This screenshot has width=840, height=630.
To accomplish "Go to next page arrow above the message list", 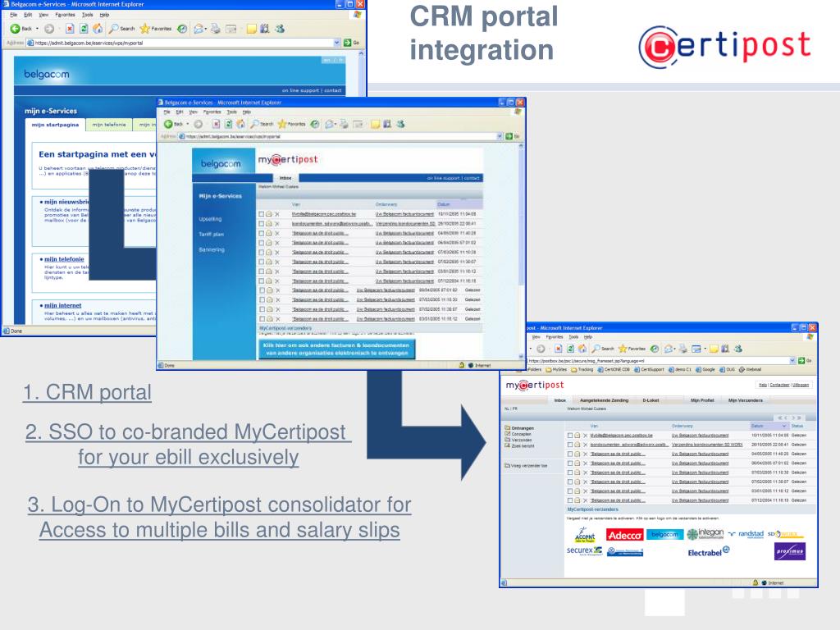I will (x=793, y=418).
